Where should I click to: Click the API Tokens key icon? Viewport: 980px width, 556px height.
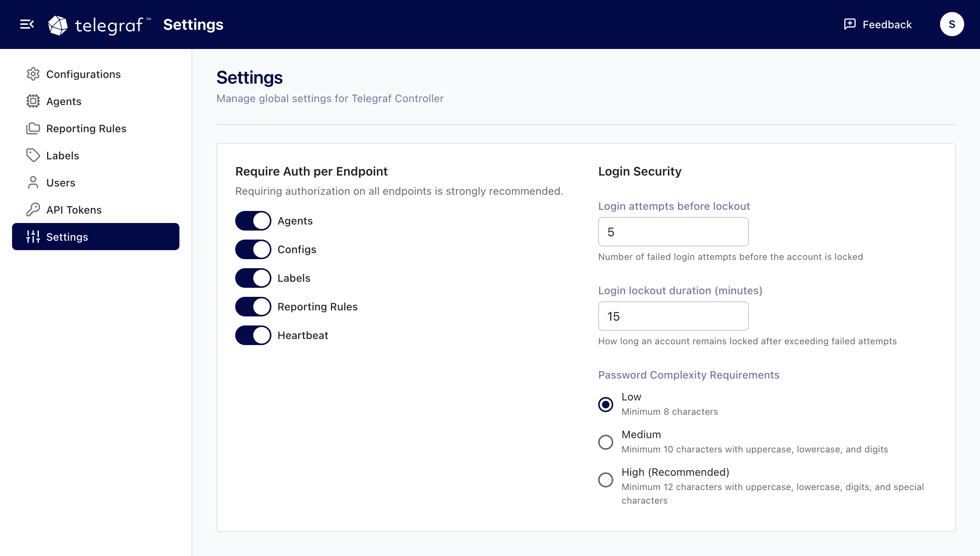pyautogui.click(x=33, y=210)
